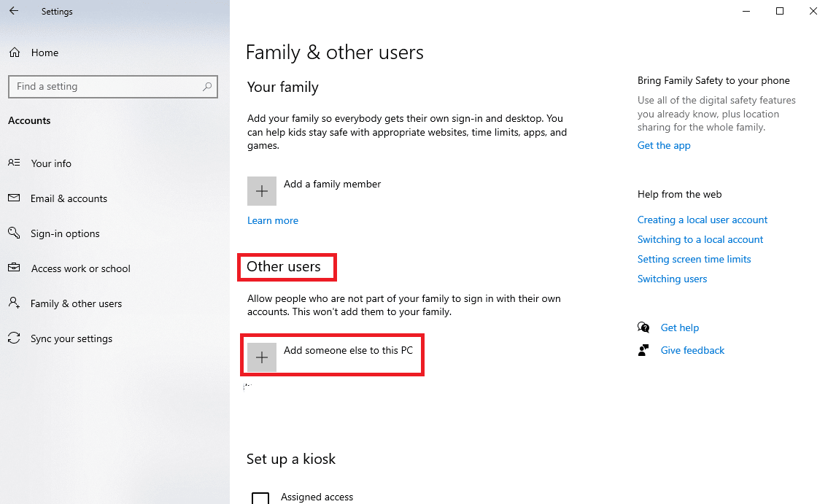
Task: Open the Get help link
Action: point(680,327)
